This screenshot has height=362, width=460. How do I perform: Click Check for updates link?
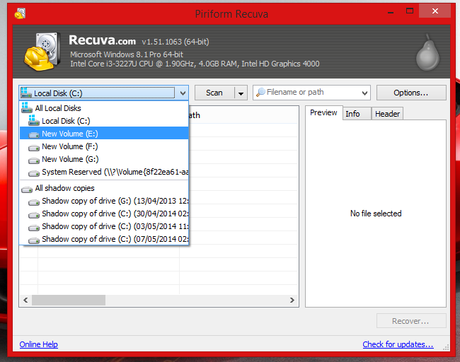click(x=398, y=344)
